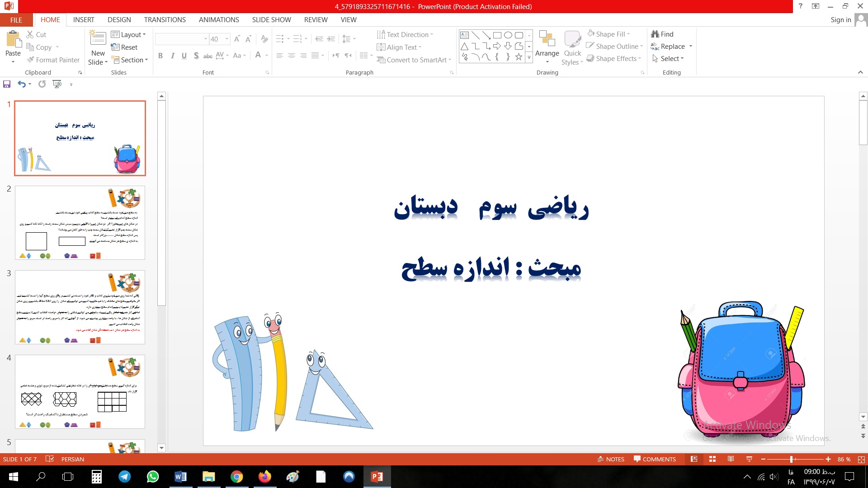Open the FILE menu tab
The width and height of the screenshot is (868, 488).
(x=16, y=20)
